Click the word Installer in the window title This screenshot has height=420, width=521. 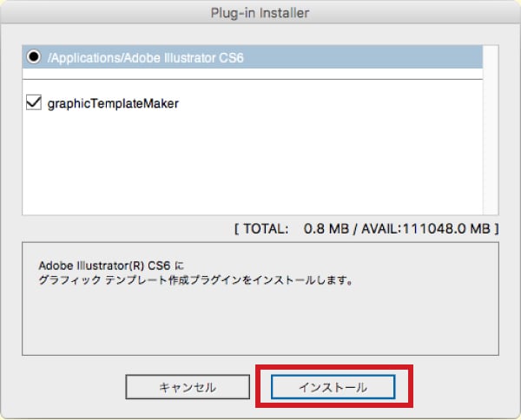(285, 13)
